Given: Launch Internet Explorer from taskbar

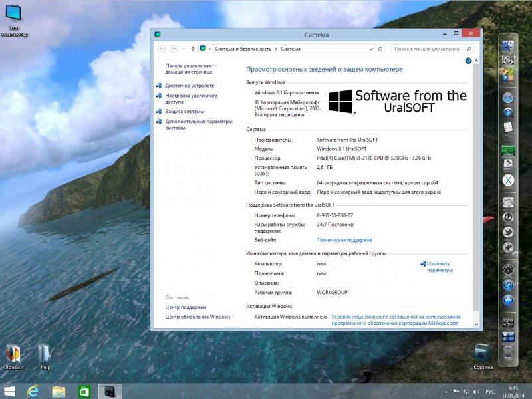Looking at the screenshot, I should pos(33,392).
